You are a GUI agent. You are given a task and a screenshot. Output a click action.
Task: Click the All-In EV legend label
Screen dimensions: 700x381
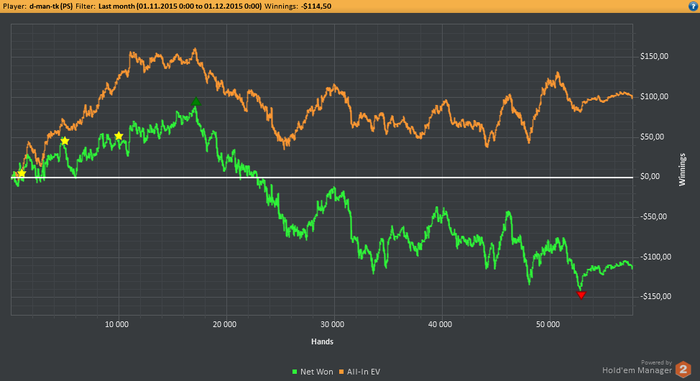click(x=363, y=372)
